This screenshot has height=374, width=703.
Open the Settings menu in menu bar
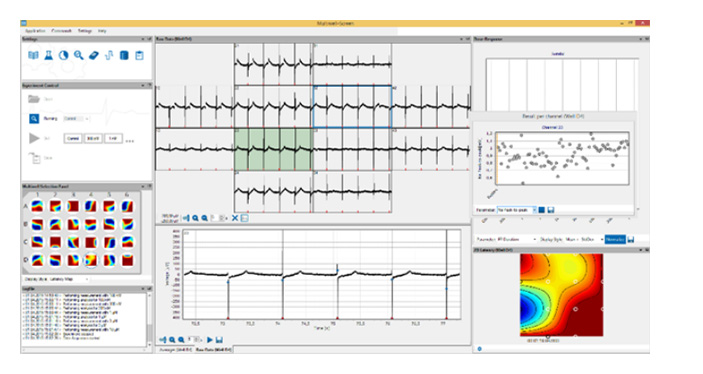pyautogui.click(x=85, y=31)
